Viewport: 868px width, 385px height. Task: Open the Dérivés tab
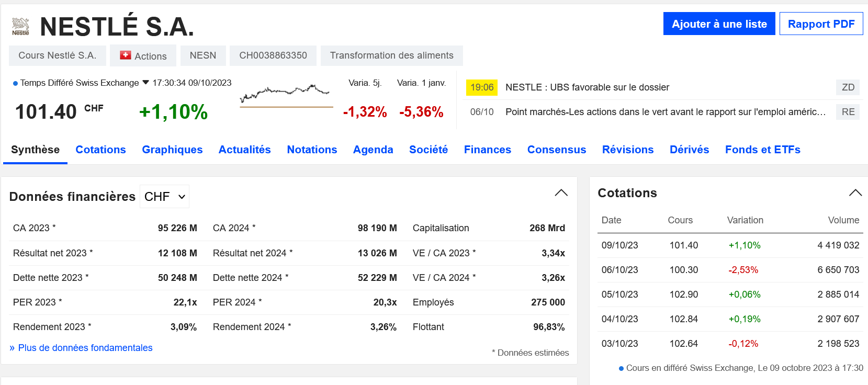(690, 150)
